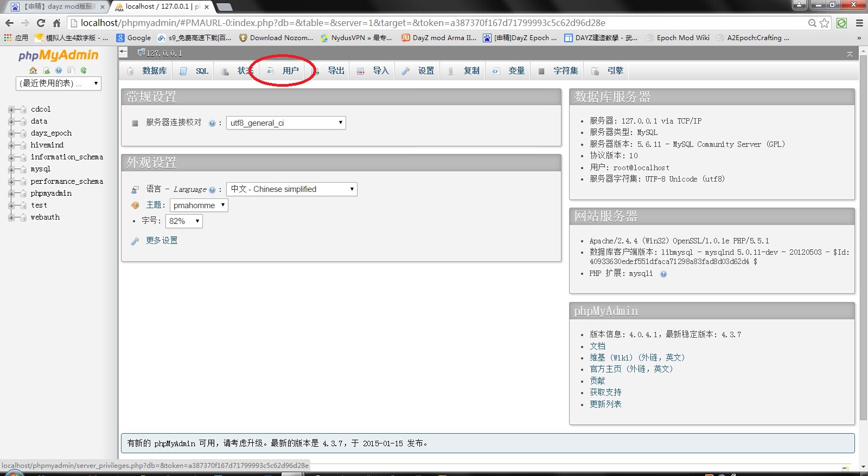Click the page vertical scrollbar
The height and width of the screenshot is (476, 868).
pos(863,239)
